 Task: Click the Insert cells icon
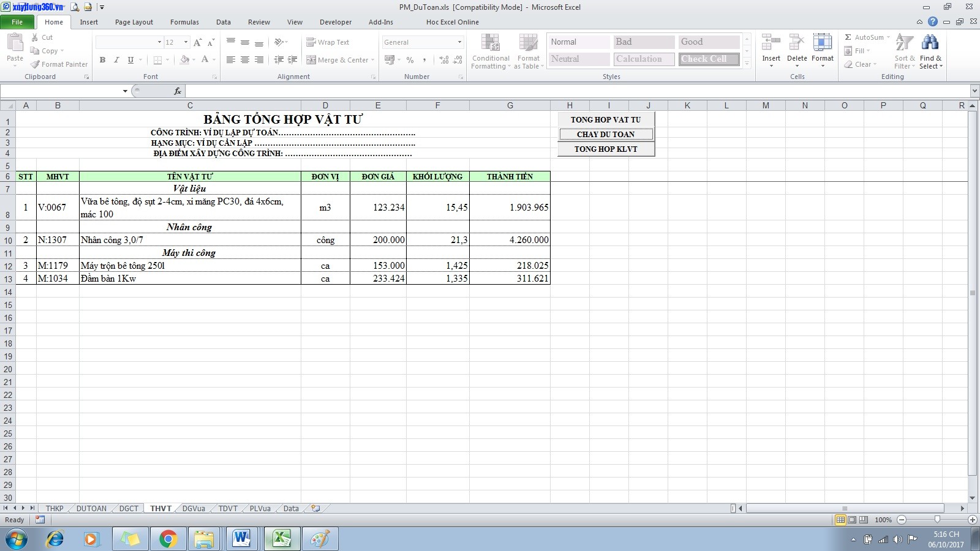[x=771, y=43]
